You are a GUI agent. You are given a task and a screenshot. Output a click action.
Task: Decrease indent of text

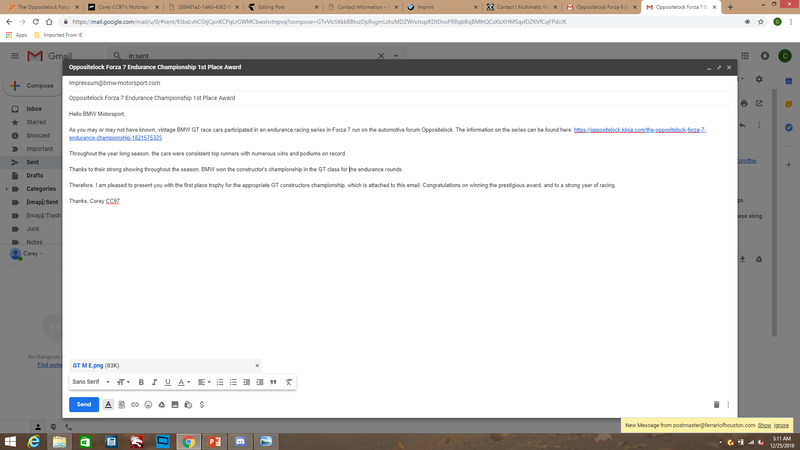tap(246, 382)
